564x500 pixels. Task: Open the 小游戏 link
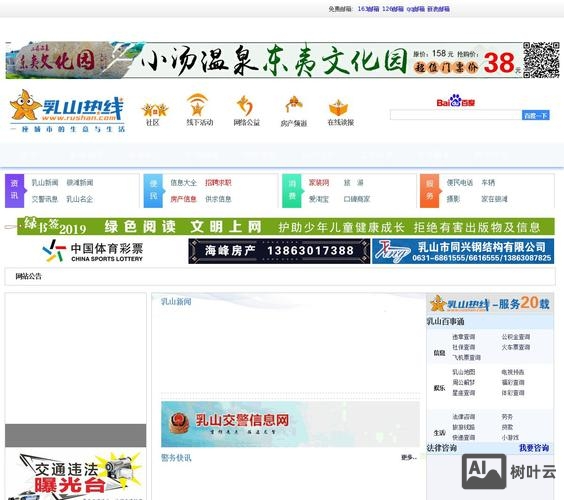pyautogui.click(x=510, y=438)
